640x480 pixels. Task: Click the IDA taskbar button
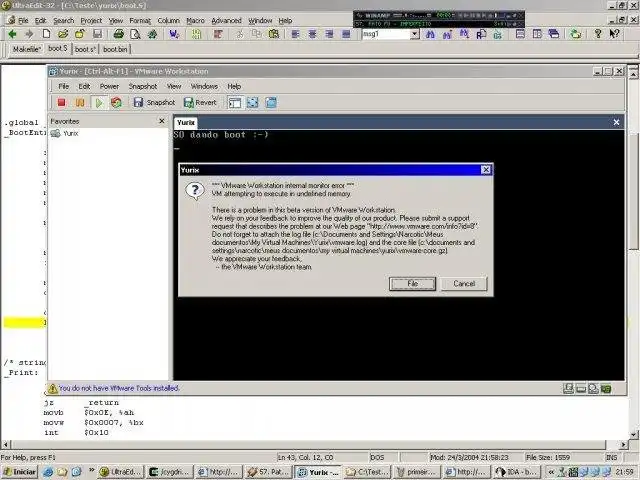517,472
